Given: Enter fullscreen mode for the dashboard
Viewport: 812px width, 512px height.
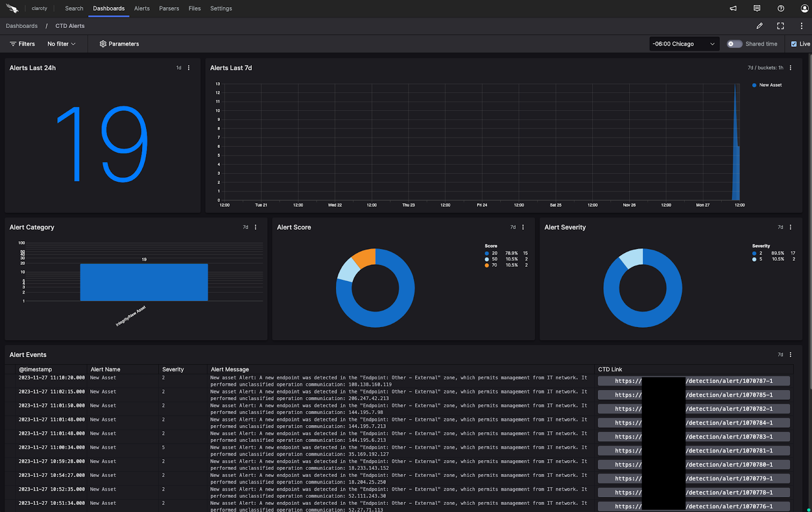Looking at the screenshot, I should coord(781,26).
